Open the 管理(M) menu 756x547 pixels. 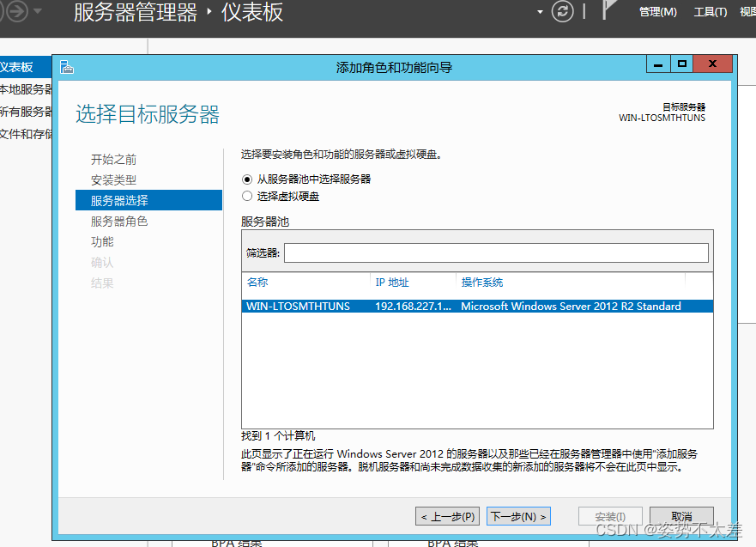pyautogui.click(x=657, y=11)
